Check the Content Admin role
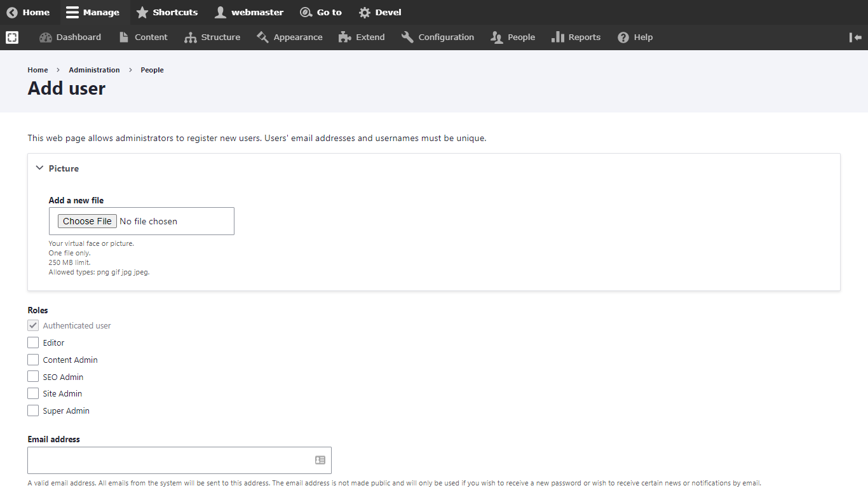Viewport: 868px width, 488px height. point(33,360)
